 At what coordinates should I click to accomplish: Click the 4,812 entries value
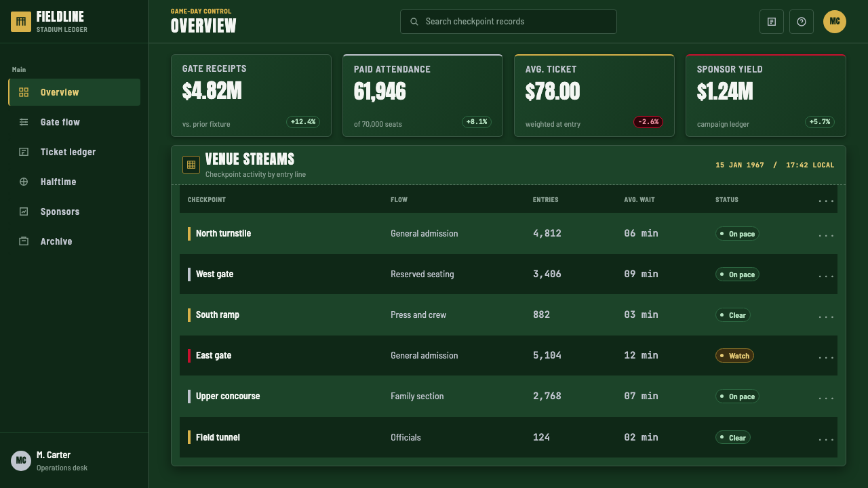click(547, 233)
